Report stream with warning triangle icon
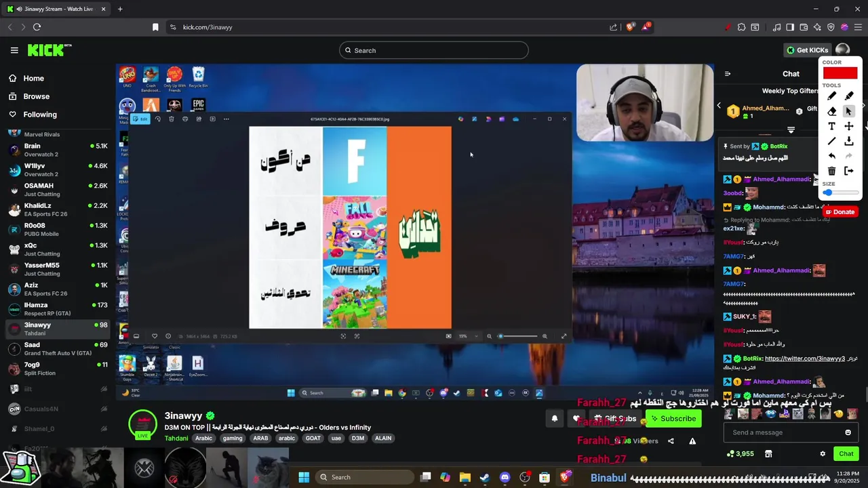Screen dimensions: 868x488 click(692, 441)
